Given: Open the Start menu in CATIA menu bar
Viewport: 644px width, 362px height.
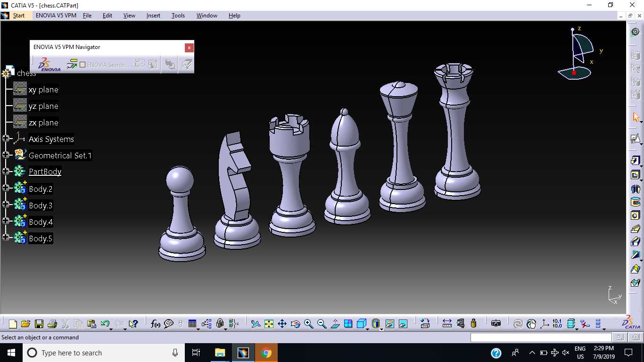Looking at the screenshot, I should point(19,16).
